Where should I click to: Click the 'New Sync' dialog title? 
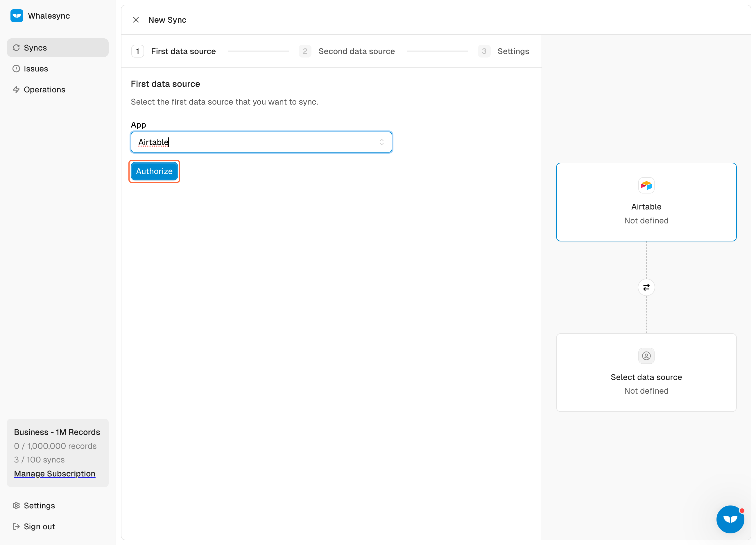167,20
